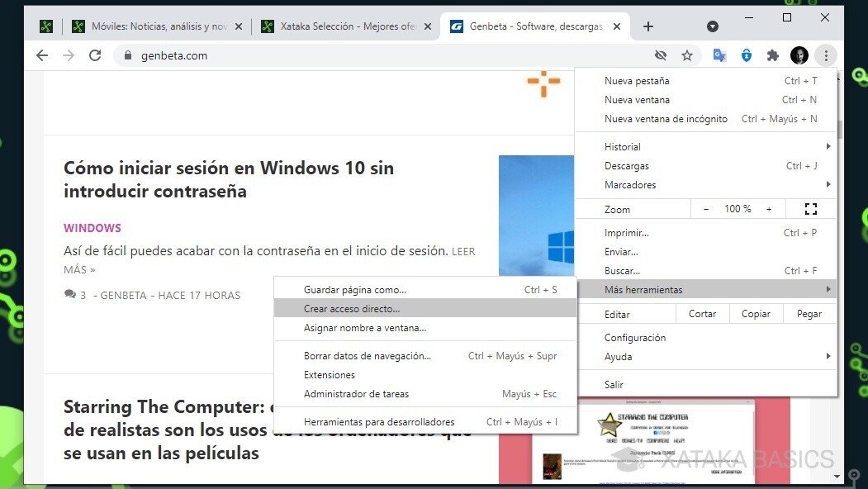Open a new tab with the plus icon
Viewport: 868px width, 489px height.
tap(647, 26)
